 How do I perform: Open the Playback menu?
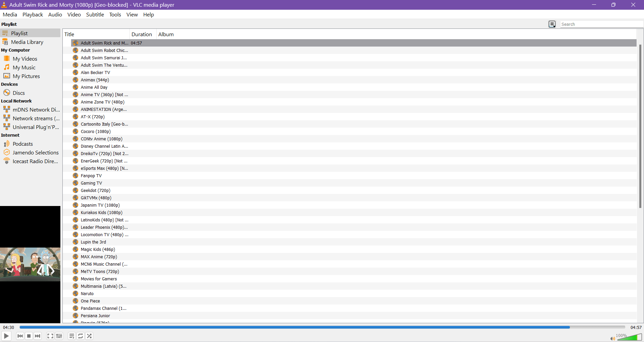point(33,14)
